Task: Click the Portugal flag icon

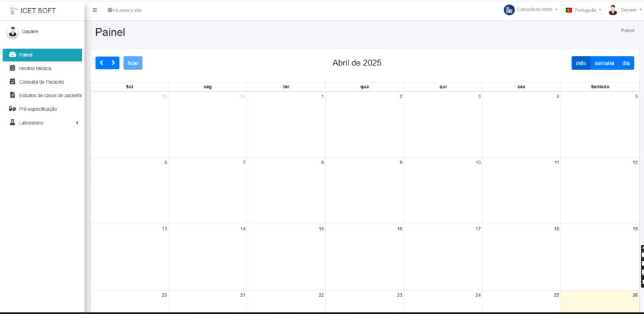Action: coord(569,10)
